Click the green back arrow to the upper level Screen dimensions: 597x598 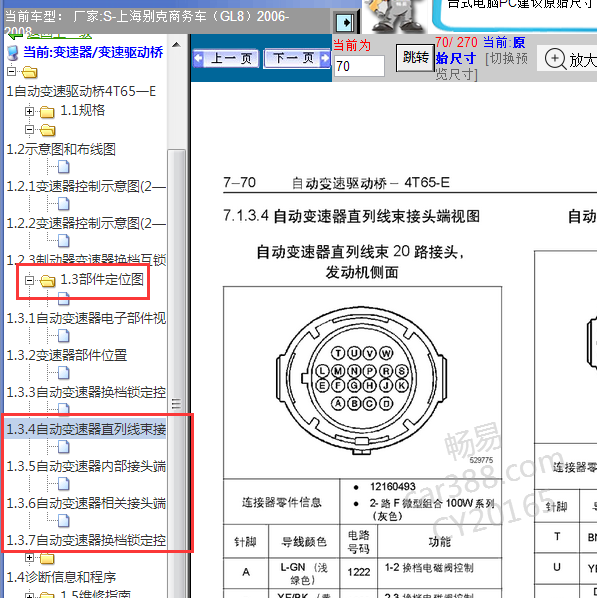tap(16, 36)
